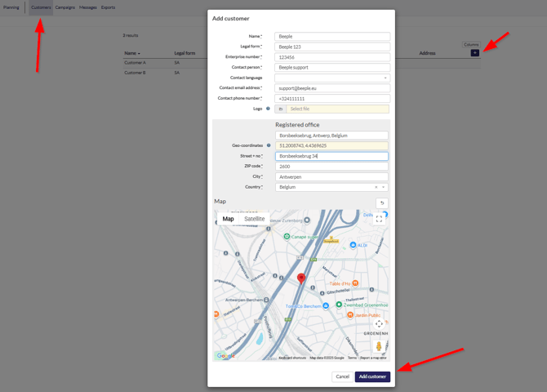Click the Columns button above table
547x392 pixels.
[x=471, y=45]
